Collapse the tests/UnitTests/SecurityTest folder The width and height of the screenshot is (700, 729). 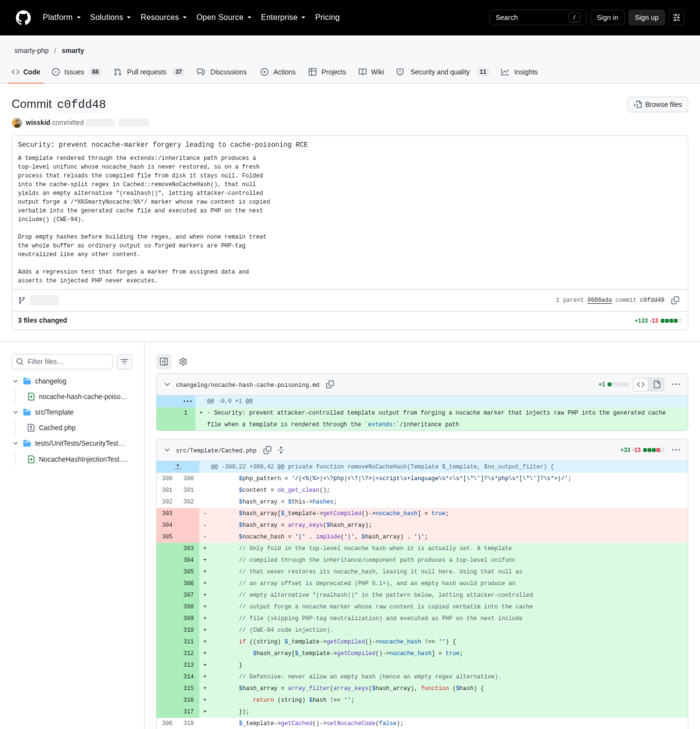pyautogui.click(x=16, y=443)
